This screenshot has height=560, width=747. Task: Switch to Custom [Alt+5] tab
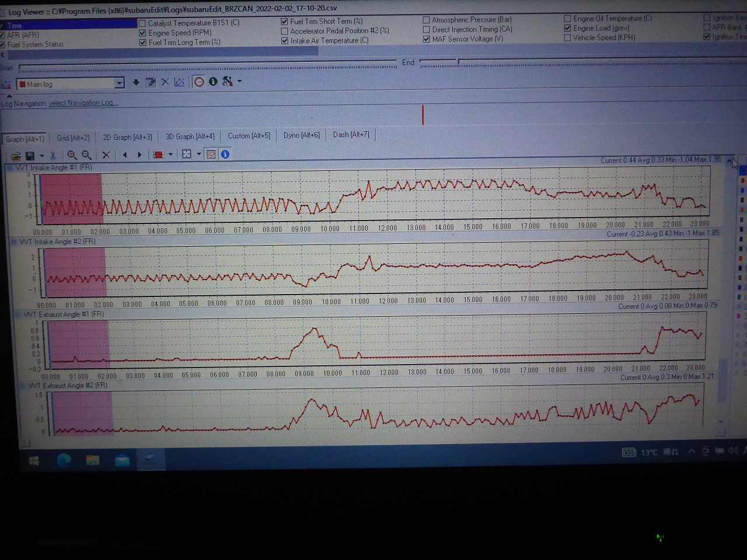tap(249, 136)
